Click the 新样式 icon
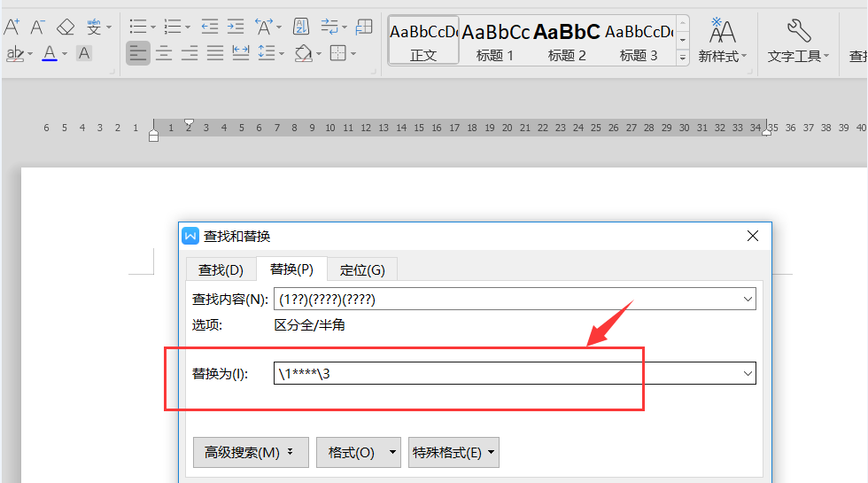Screen dimensions: 868x483 click(723, 31)
